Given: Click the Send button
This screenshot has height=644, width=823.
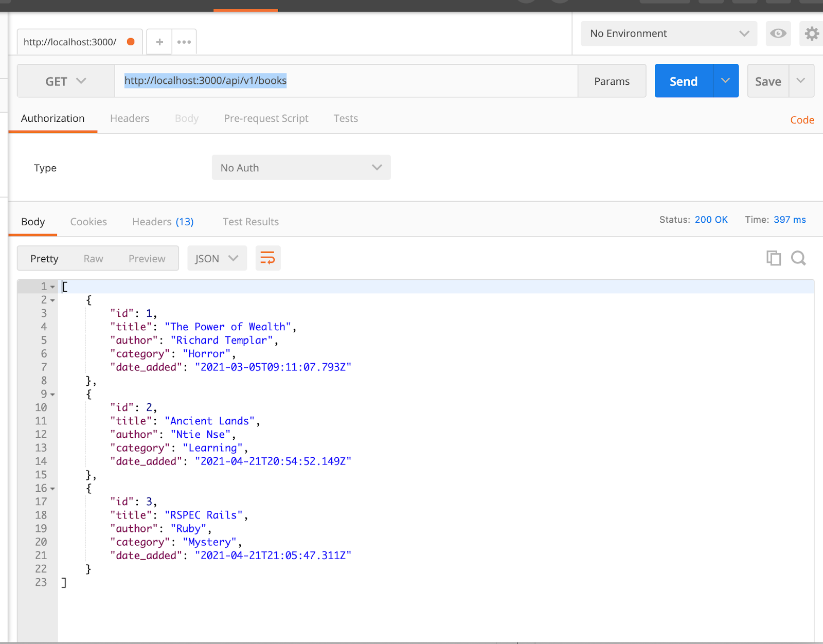Looking at the screenshot, I should pos(683,81).
